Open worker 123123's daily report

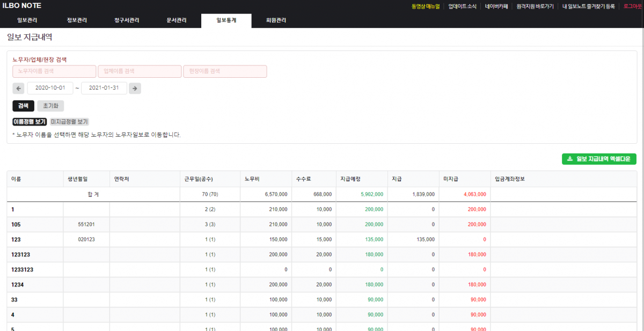23,254
